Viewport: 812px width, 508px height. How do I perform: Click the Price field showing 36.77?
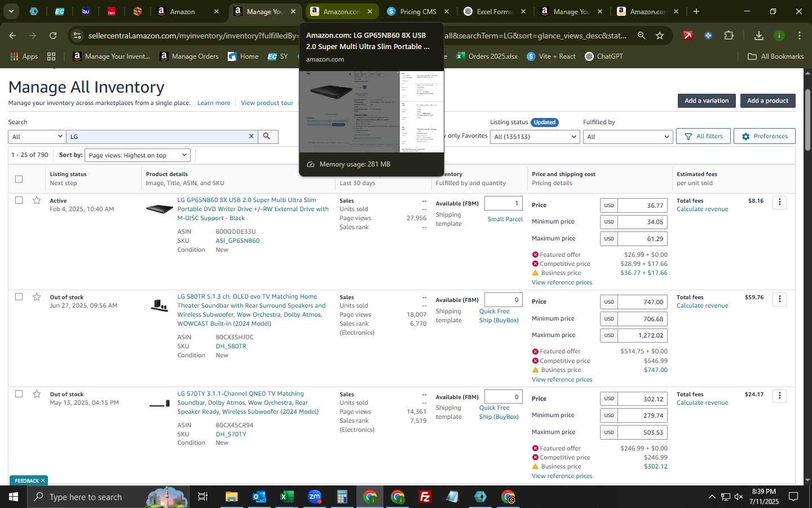643,205
